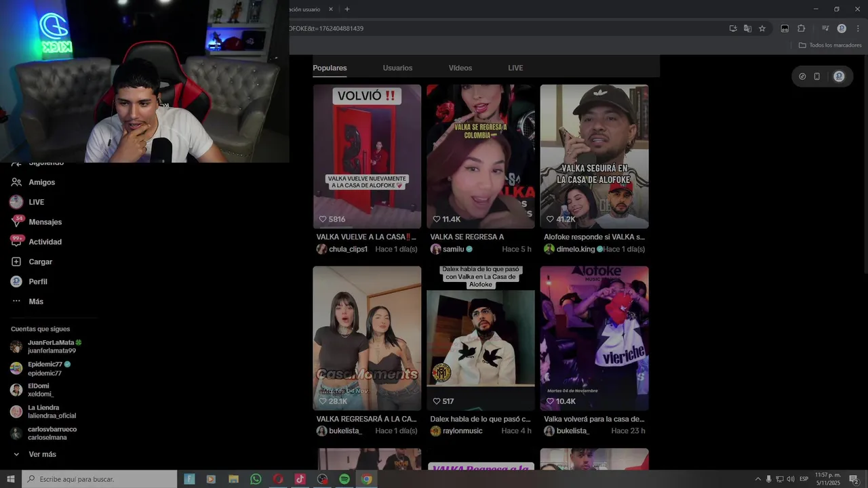The width and height of the screenshot is (868, 488).
Task: Open the chula_clips1 profile avatar
Action: [x=321, y=249]
